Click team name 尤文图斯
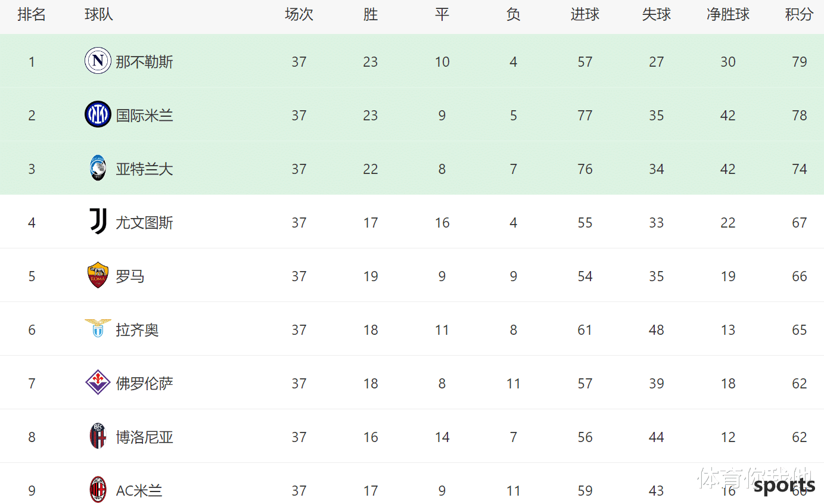The height and width of the screenshot is (504, 824). coord(144,223)
